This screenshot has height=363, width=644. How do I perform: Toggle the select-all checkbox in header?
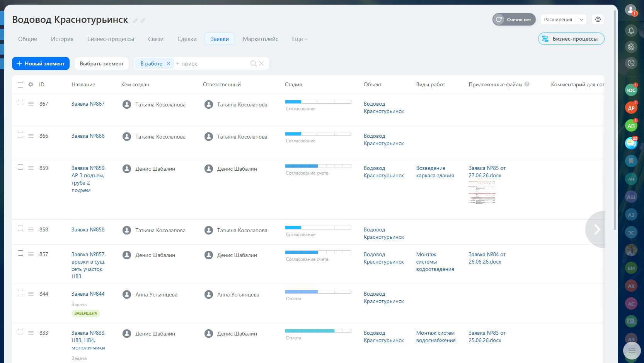(20, 85)
